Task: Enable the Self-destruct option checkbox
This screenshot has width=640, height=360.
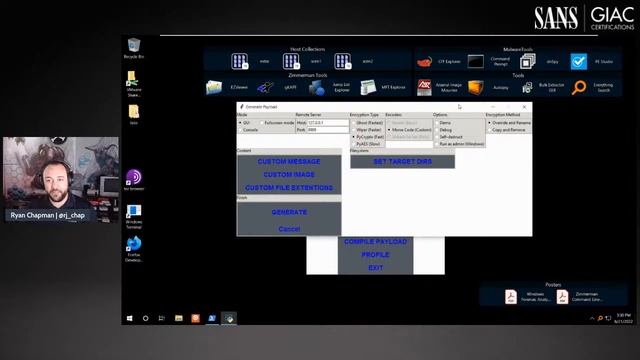Action: point(437,137)
